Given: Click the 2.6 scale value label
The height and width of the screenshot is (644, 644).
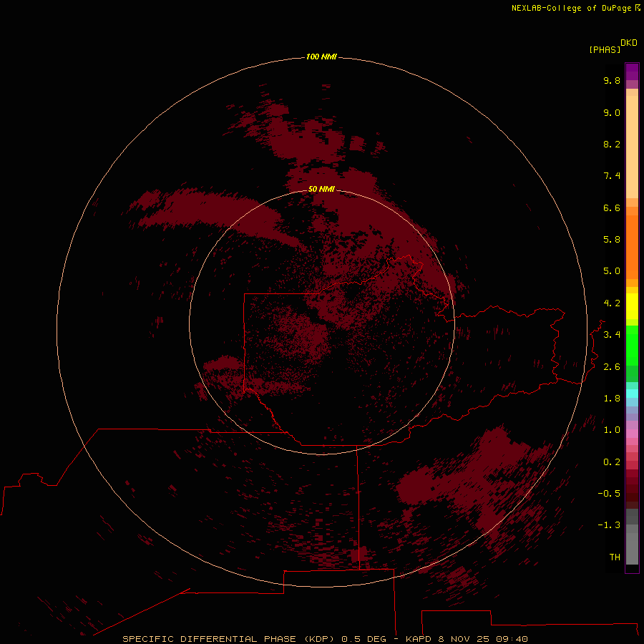Looking at the screenshot, I should coord(612,367).
